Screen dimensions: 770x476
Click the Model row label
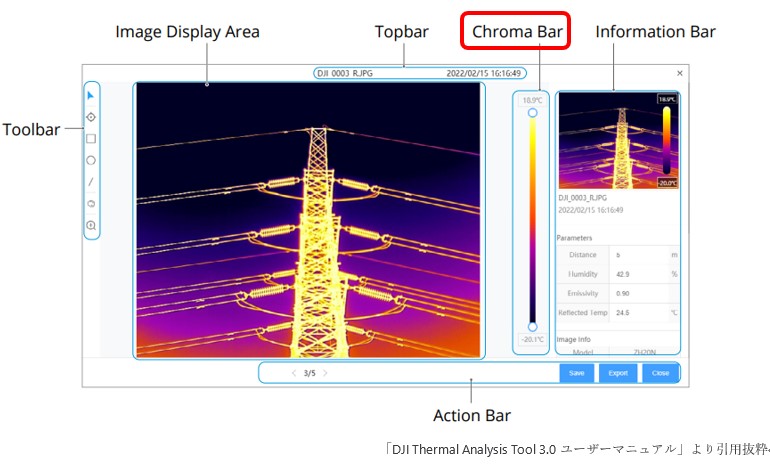(582, 352)
